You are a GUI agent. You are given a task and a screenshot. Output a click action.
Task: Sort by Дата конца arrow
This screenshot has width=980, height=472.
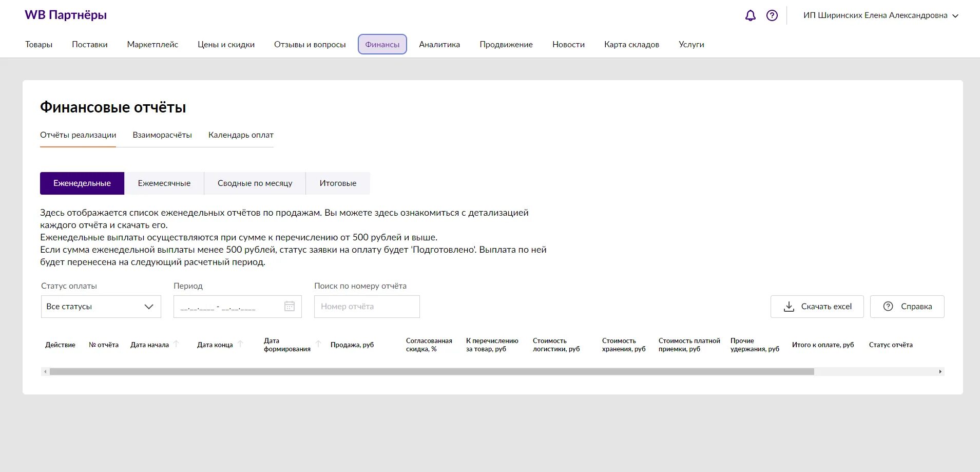coord(240,344)
